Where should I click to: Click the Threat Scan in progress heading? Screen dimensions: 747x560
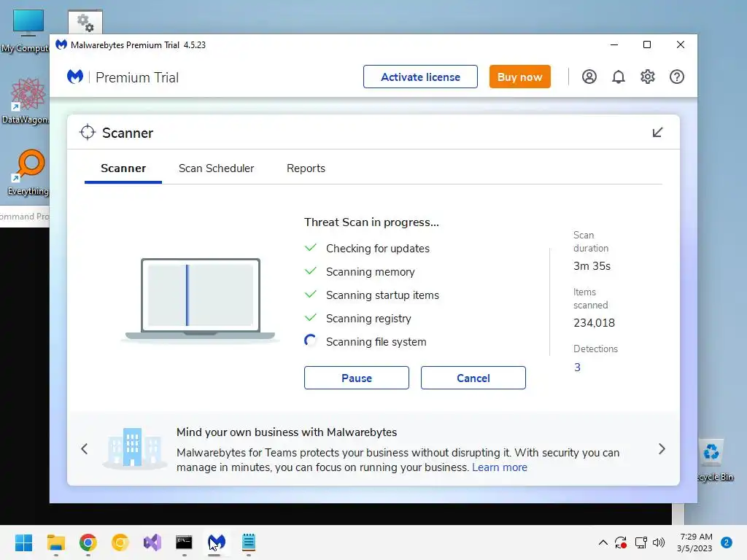pyautogui.click(x=371, y=222)
